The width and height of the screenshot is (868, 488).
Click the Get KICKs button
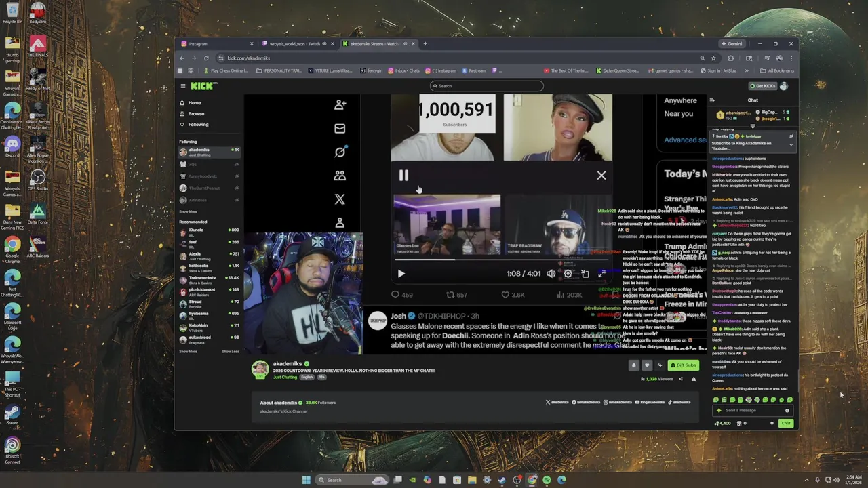762,86
